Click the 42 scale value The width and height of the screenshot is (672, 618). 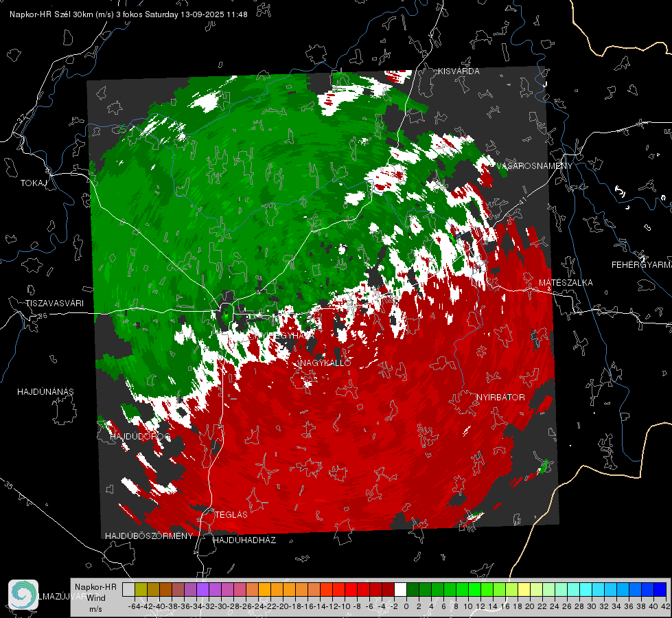pyautogui.click(x=666, y=606)
